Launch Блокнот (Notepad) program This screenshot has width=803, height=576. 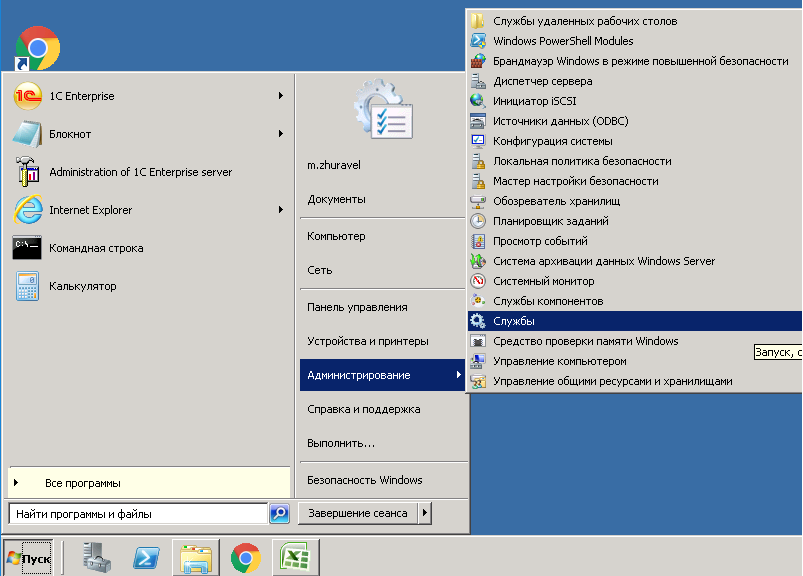point(70,134)
